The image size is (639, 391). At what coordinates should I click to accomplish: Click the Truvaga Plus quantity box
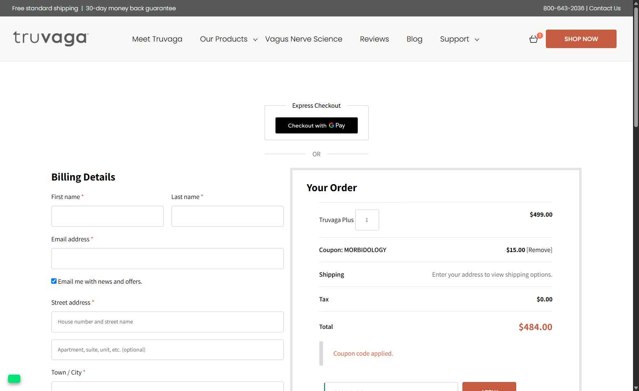pyautogui.click(x=367, y=220)
